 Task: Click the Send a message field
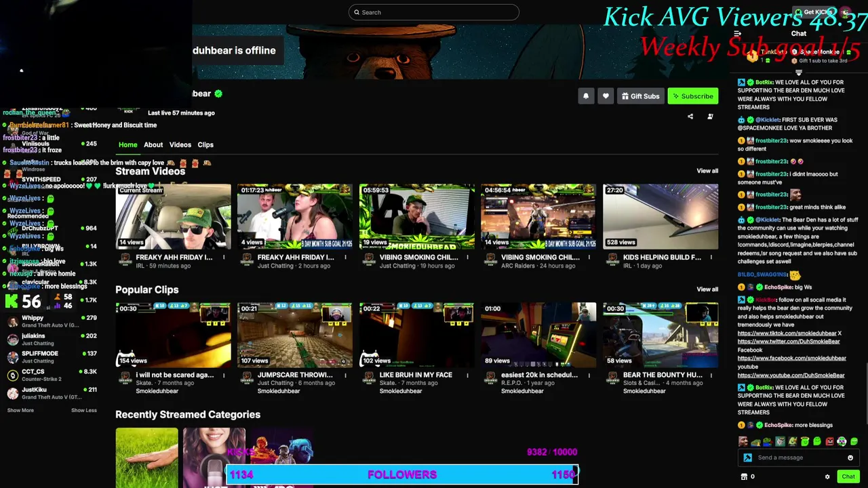pyautogui.click(x=799, y=457)
